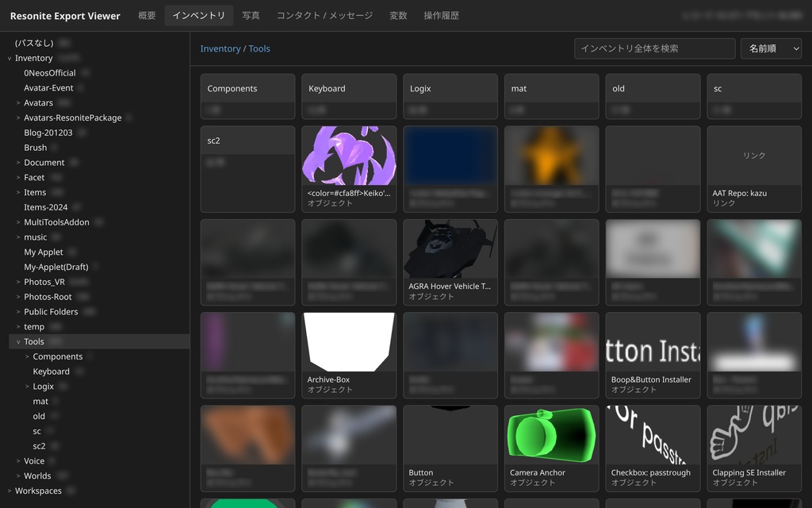812x508 pixels.
Task: Expand the Avatars tree node
Action: (x=18, y=103)
